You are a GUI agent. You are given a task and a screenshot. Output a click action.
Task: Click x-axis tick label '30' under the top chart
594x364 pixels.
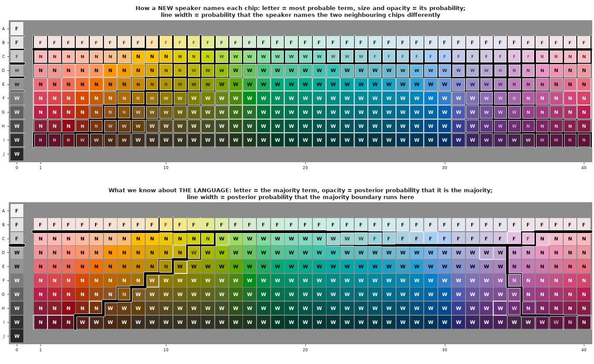(444, 167)
